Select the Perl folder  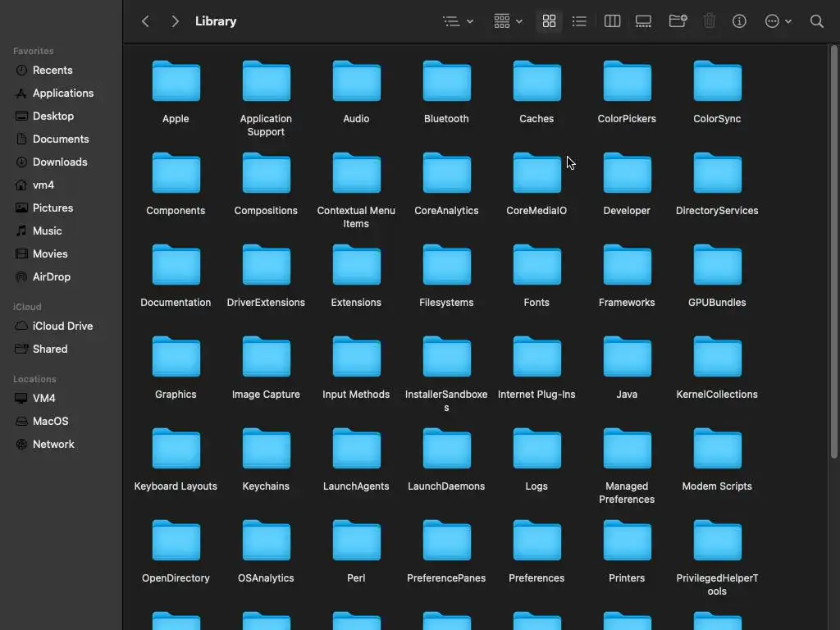pyautogui.click(x=356, y=541)
